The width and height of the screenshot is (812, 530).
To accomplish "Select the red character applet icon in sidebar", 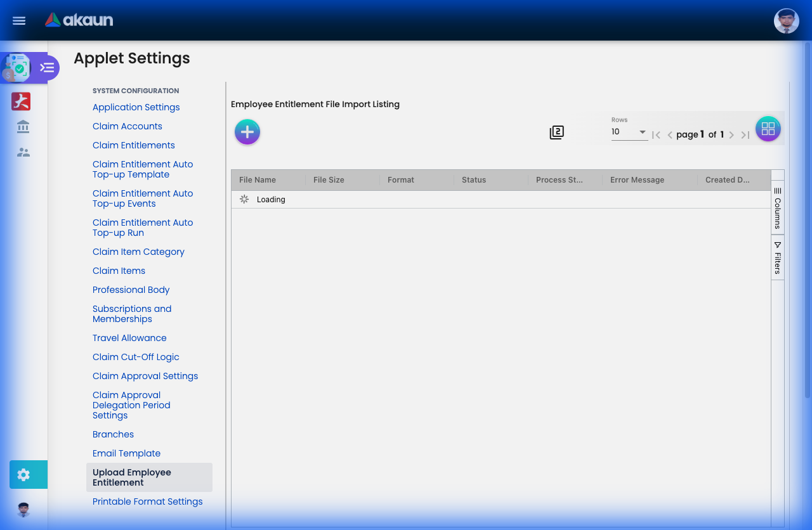I will [x=21, y=101].
